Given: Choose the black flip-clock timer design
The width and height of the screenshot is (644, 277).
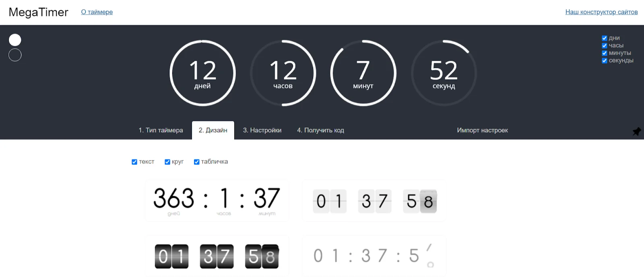Looking at the screenshot, I should (217, 256).
